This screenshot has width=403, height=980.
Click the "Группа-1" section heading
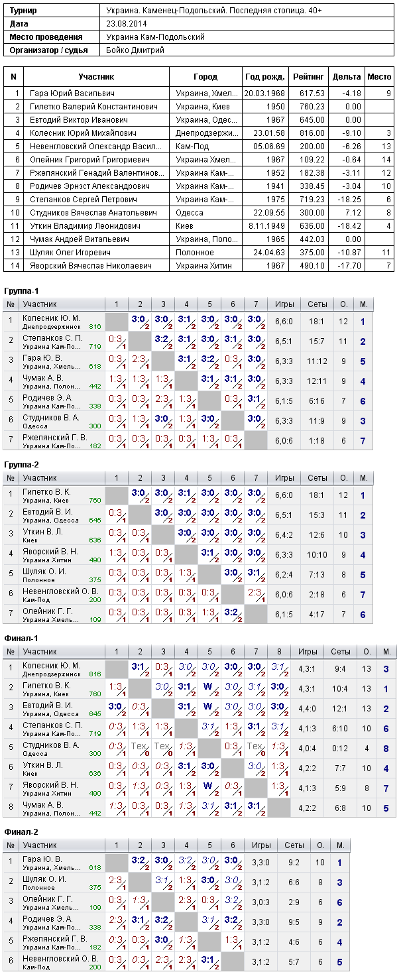click(x=22, y=292)
